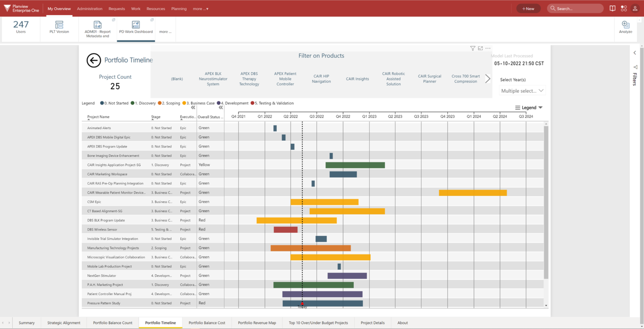Screen dimensions: 644x329
Task: Click scroll down arrow of Gantt scrollbar
Action: coord(546,305)
